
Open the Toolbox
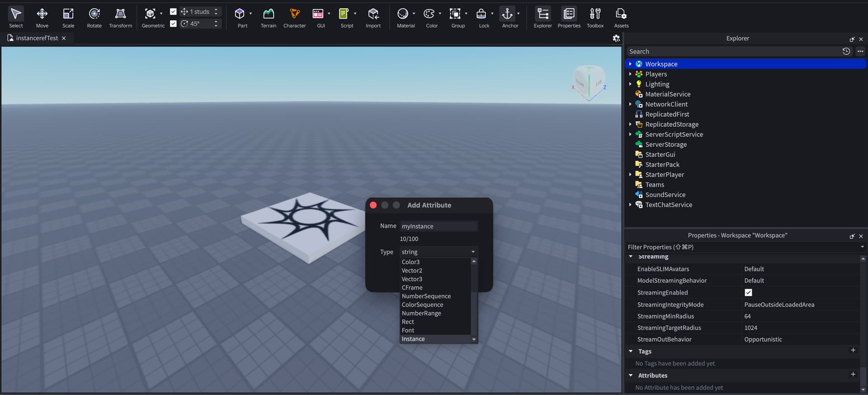[595, 18]
